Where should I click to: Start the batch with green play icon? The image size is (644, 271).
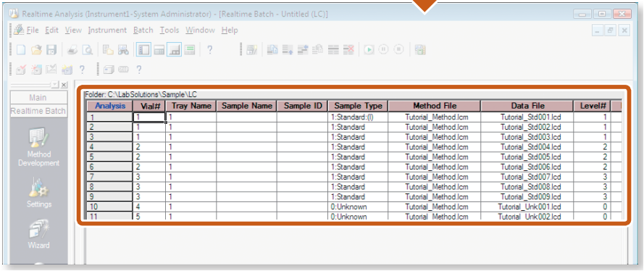(369, 50)
